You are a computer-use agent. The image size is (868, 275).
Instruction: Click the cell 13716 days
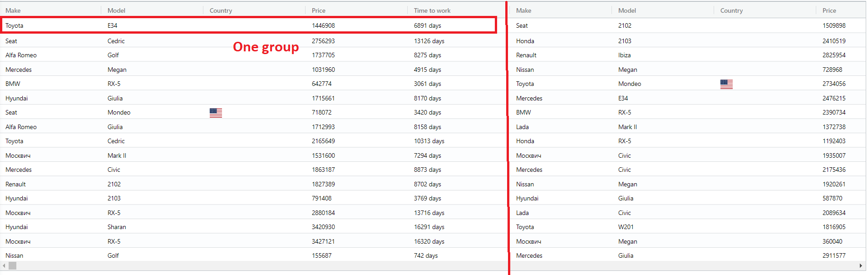[429, 213]
